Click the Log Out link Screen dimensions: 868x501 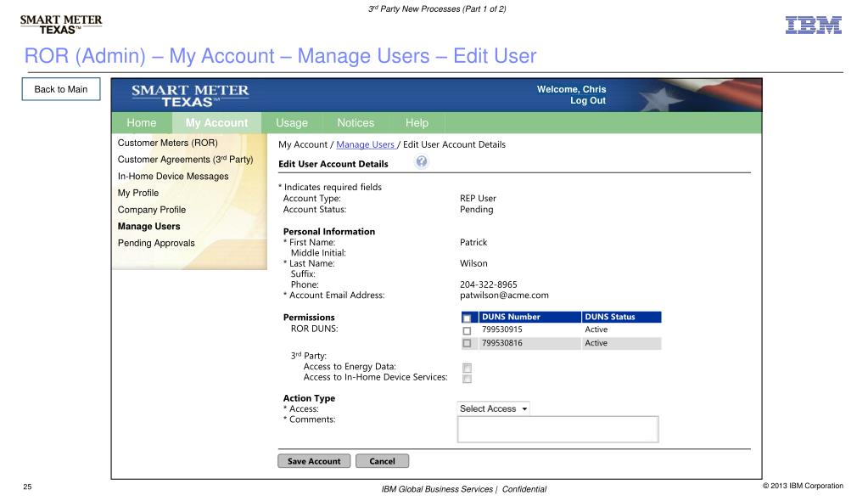click(x=588, y=100)
